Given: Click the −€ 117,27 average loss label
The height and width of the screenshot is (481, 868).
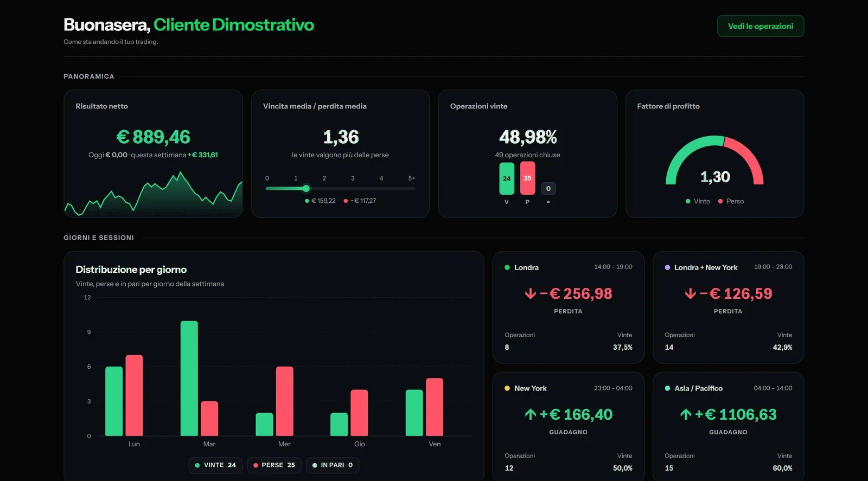Looking at the screenshot, I should (x=363, y=201).
